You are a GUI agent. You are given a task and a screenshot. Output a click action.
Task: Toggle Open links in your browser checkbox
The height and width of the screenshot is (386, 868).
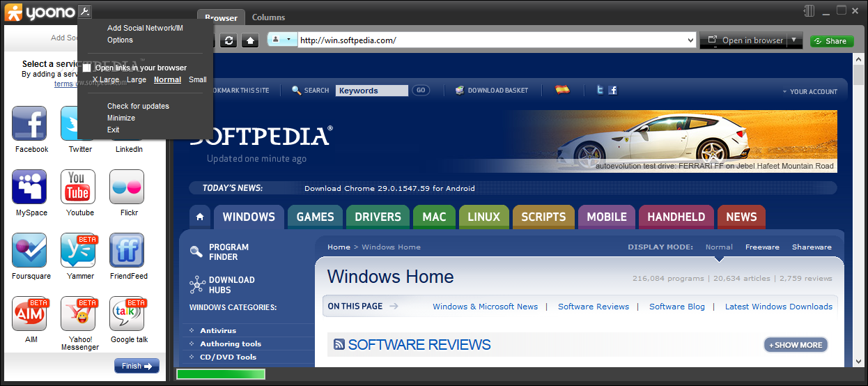87,68
